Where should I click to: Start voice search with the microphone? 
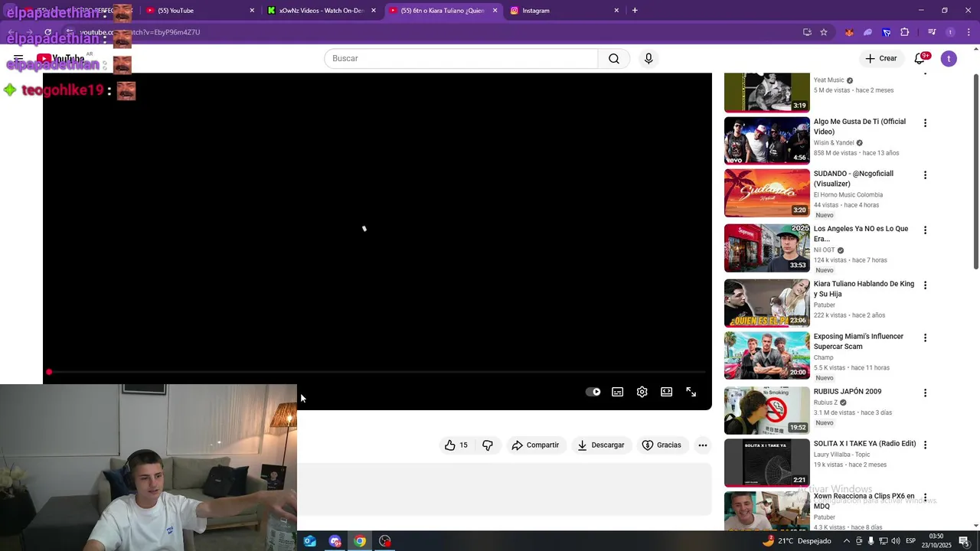pyautogui.click(x=648, y=59)
